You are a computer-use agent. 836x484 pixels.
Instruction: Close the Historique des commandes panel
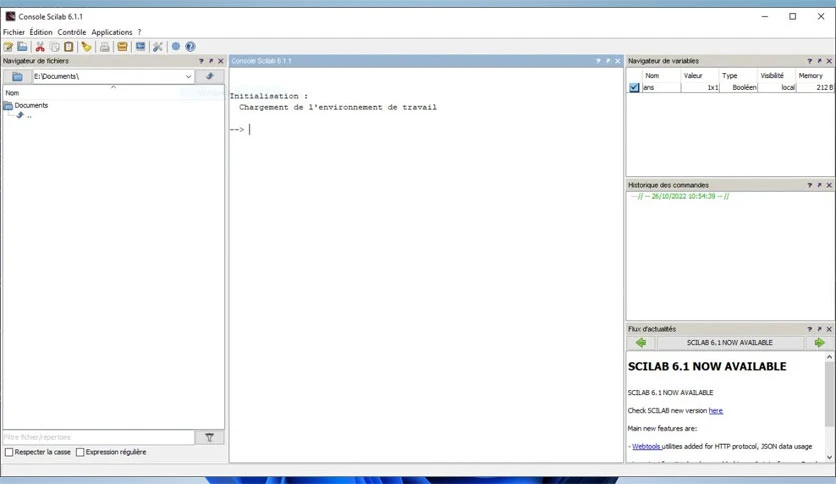[x=829, y=185]
